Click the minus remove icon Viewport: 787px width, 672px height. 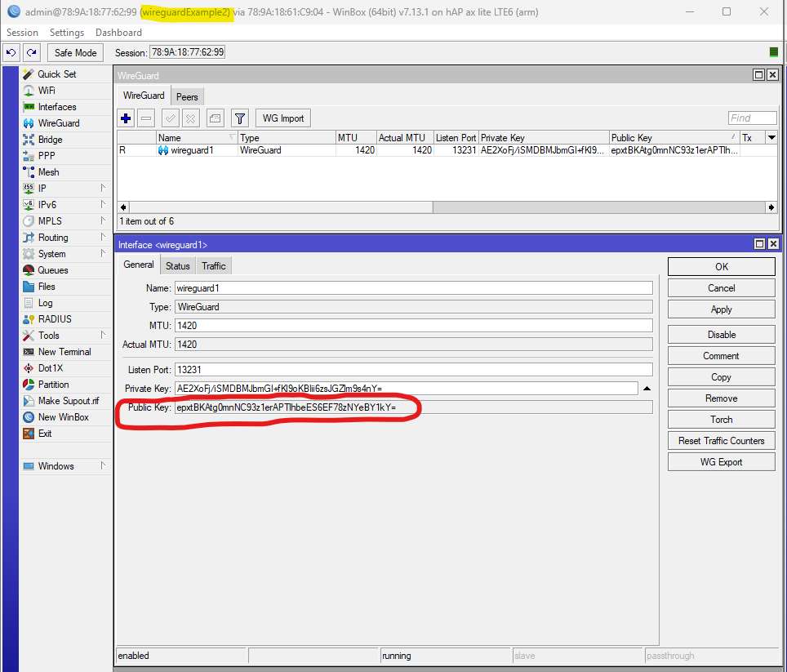(x=146, y=118)
